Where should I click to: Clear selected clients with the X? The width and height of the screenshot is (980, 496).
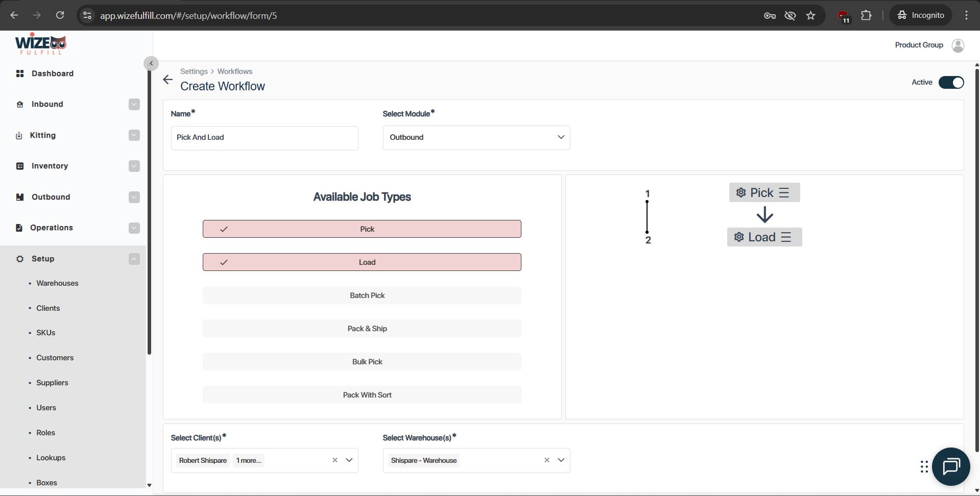coord(335,460)
